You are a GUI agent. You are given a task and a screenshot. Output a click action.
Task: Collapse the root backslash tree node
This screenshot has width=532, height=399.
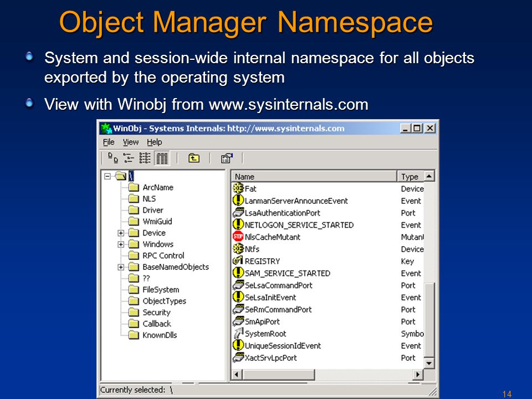pyautogui.click(x=107, y=176)
